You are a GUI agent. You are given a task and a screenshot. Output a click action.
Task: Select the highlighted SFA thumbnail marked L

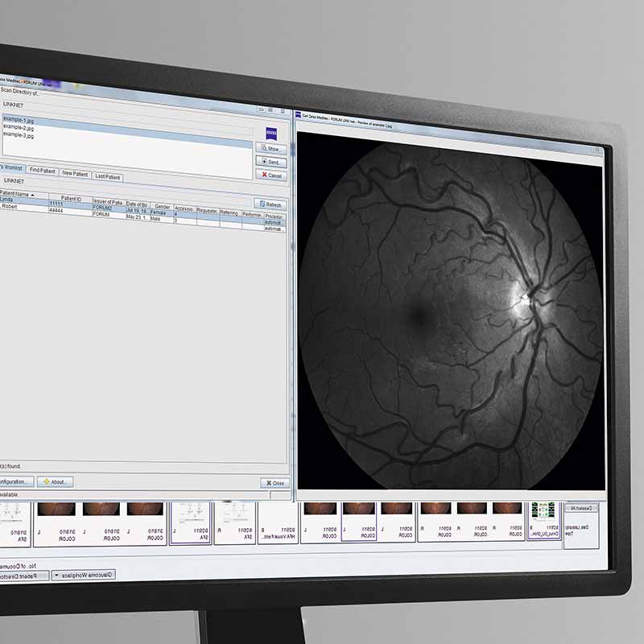coord(191,523)
